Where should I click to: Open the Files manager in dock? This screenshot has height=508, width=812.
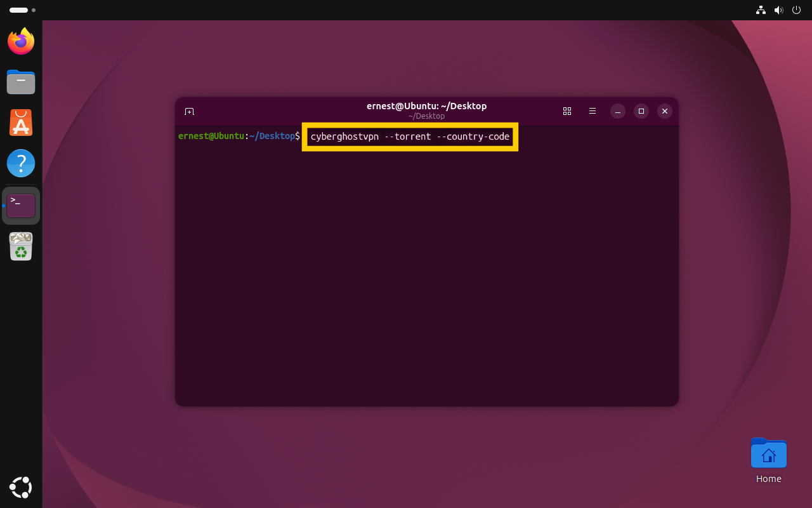coord(21,82)
